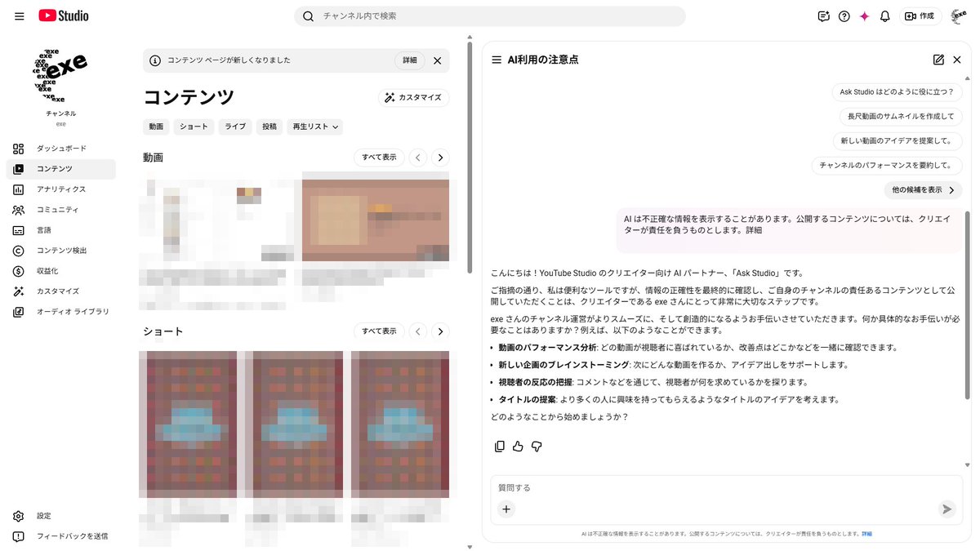Open the notifications bell
The image size is (980, 551).
[x=884, y=16]
